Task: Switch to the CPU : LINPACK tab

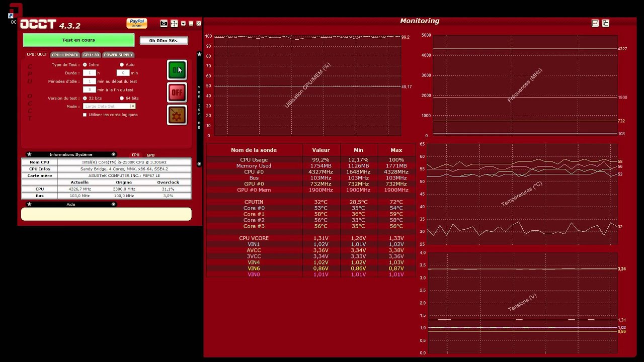Action: coord(65,55)
